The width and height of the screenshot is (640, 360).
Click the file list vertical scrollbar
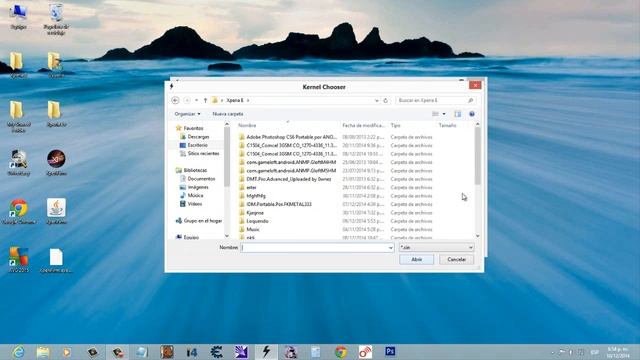coord(477,156)
